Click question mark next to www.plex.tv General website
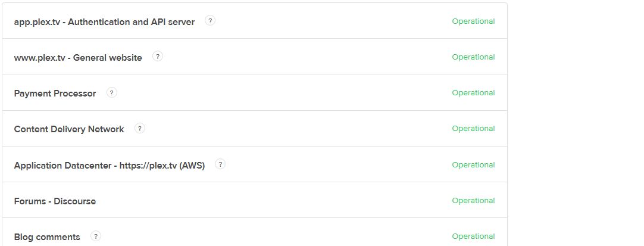This screenshot has width=644, height=246. coord(158,57)
